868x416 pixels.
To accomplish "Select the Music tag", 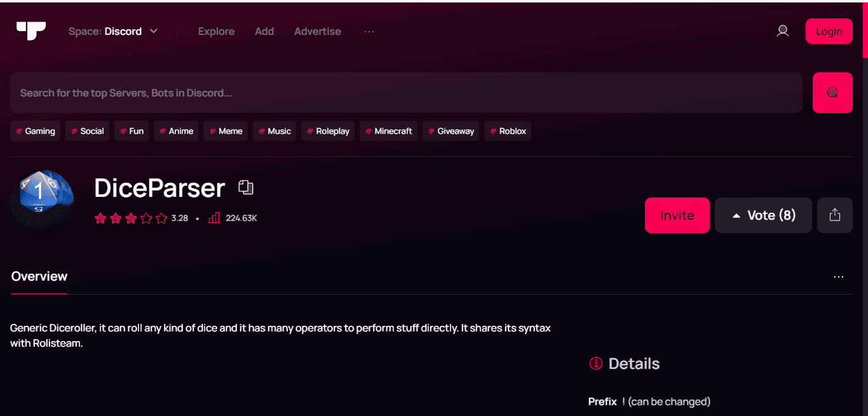I will point(275,131).
